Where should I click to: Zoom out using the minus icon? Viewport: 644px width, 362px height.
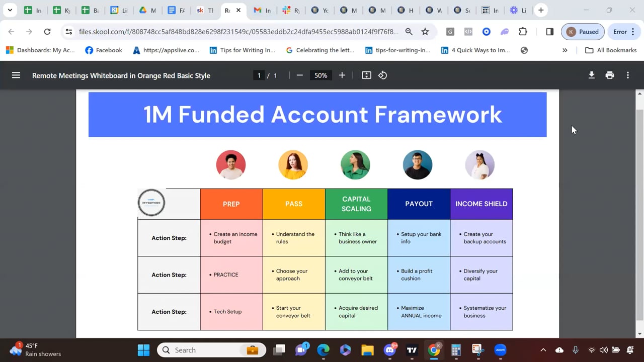tap(300, 75)
